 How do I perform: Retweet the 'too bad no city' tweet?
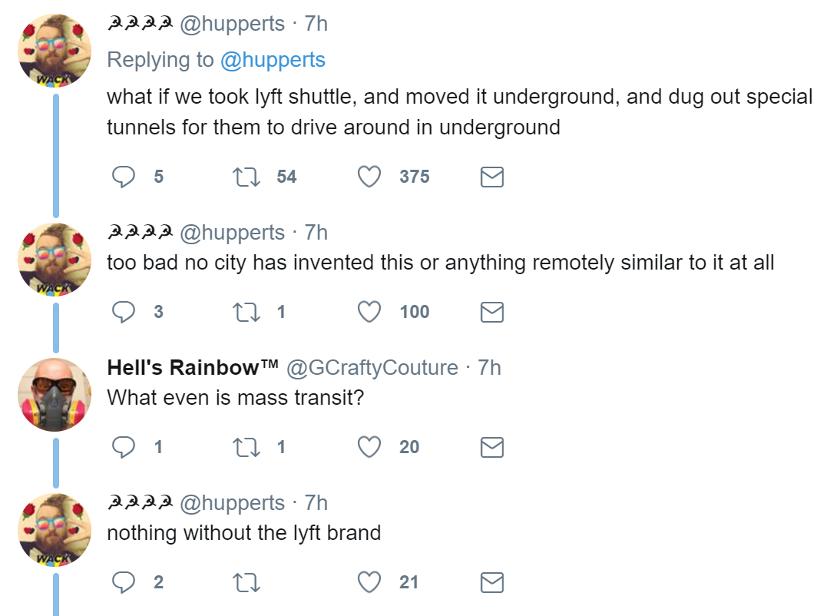[246, 312]
